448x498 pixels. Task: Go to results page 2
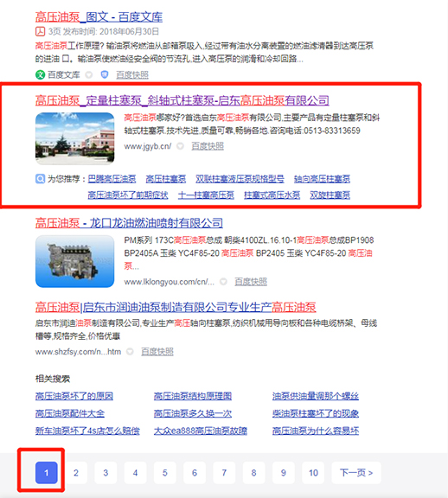point(76,473)
